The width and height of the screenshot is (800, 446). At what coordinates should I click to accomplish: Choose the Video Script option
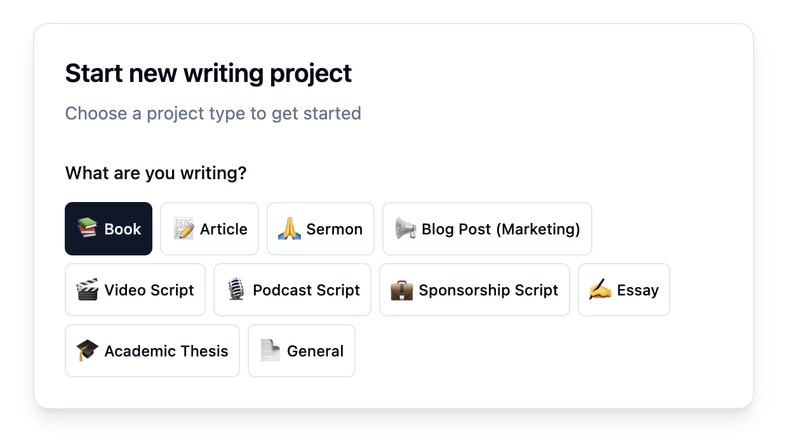pos(149,290)
